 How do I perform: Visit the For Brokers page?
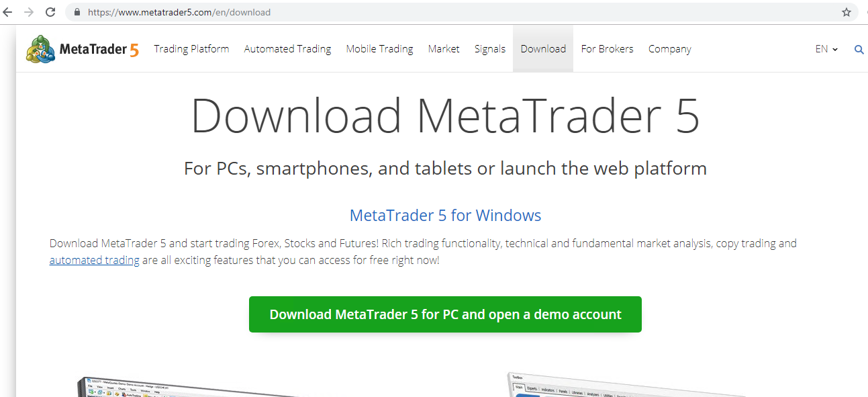[607, 48]
